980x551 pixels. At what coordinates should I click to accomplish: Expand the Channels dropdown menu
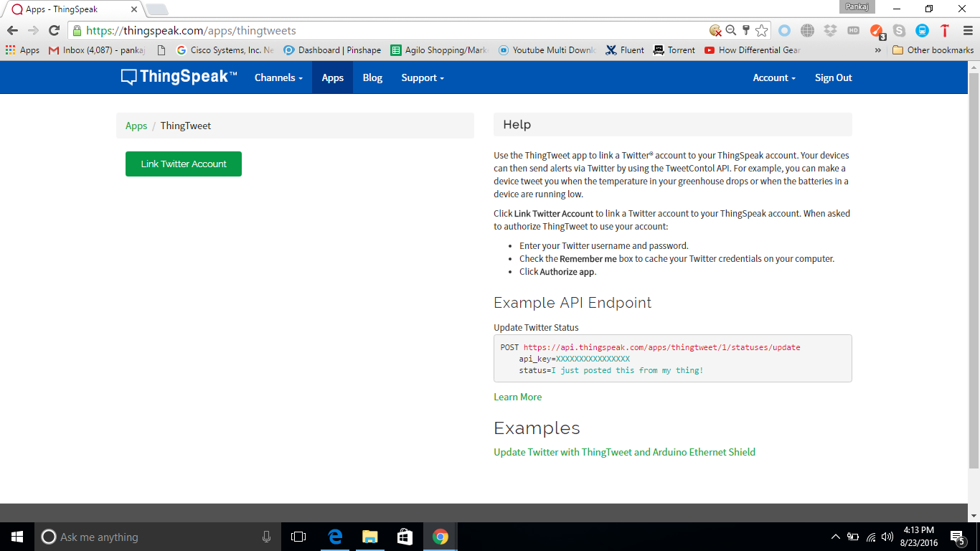[278, 77]
